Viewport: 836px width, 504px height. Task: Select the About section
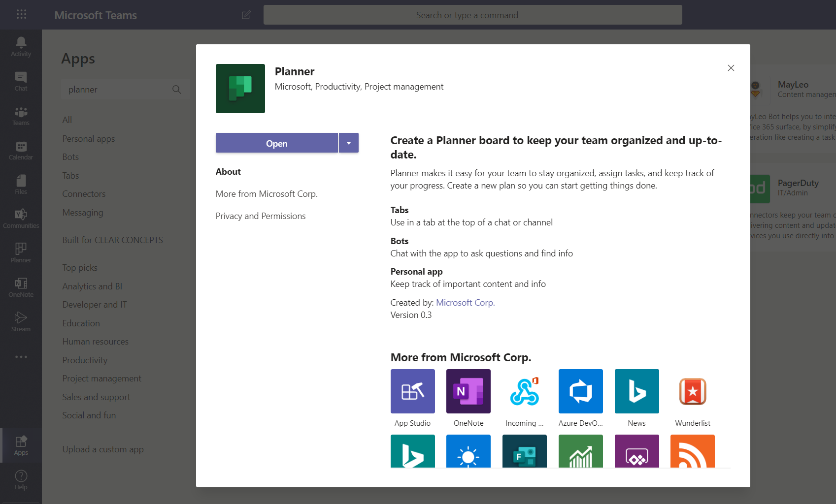(x=228, y=172)
